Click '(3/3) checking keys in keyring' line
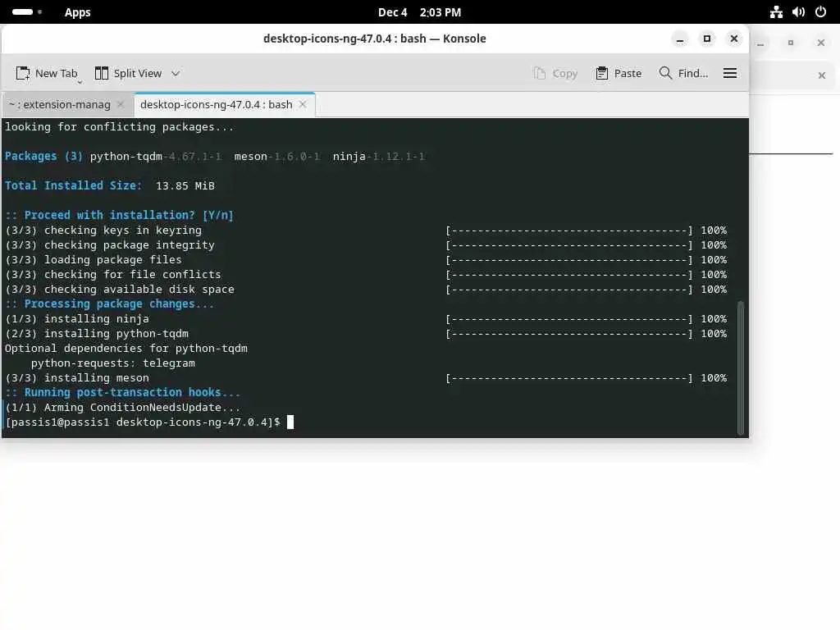The image size is (840, 630). pos(103,231)
